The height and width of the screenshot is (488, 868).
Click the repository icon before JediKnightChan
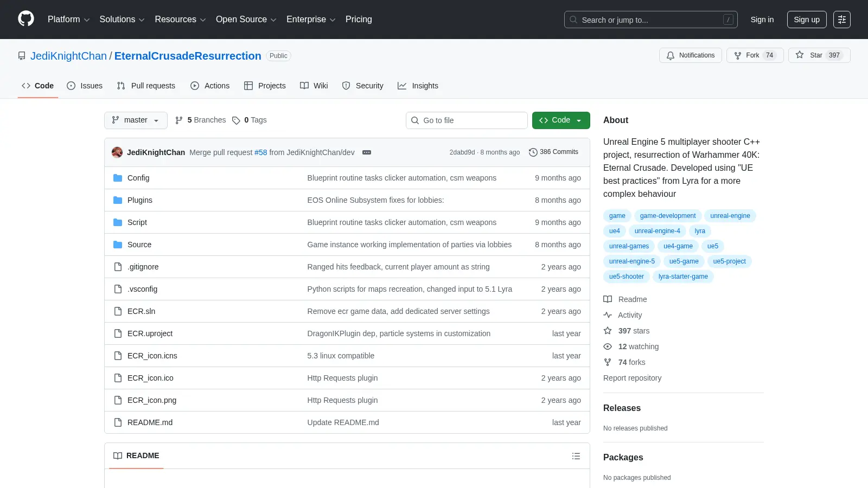pos(22,56)
